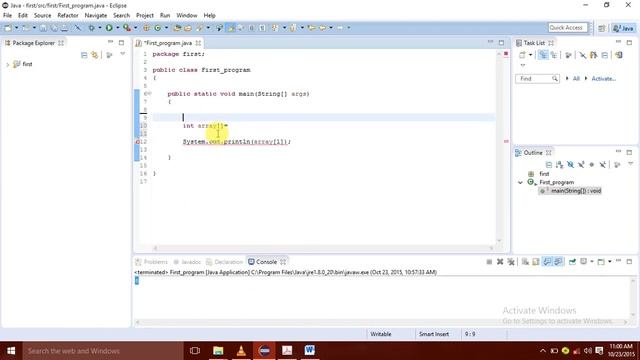
Task: Toggle Hide Local Types in Outline
Action: tap(602, 164)
